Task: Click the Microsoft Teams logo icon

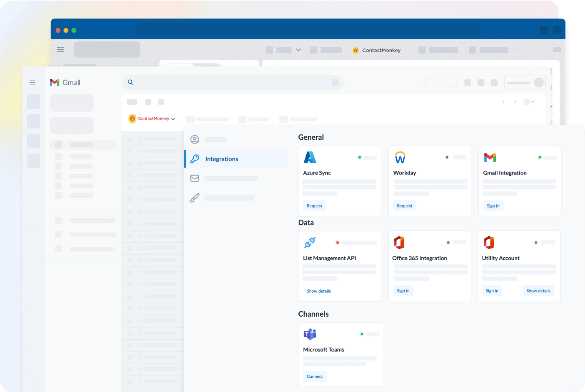Action: click(310, 334)
